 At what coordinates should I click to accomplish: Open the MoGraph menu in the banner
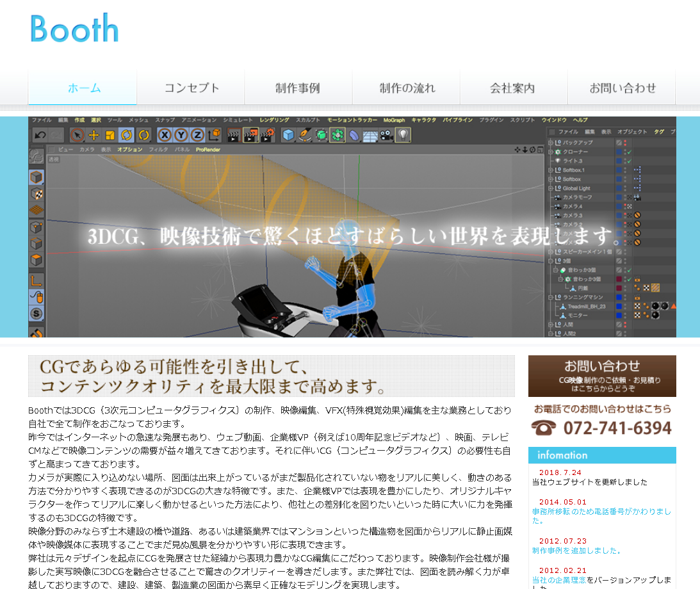click(394, 120)
